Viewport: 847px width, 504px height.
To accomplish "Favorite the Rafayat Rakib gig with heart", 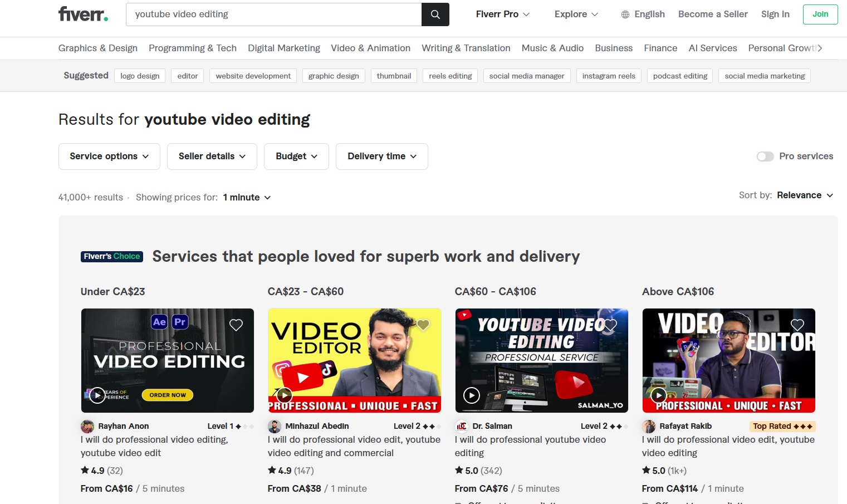I will click(x=797, y=325).
